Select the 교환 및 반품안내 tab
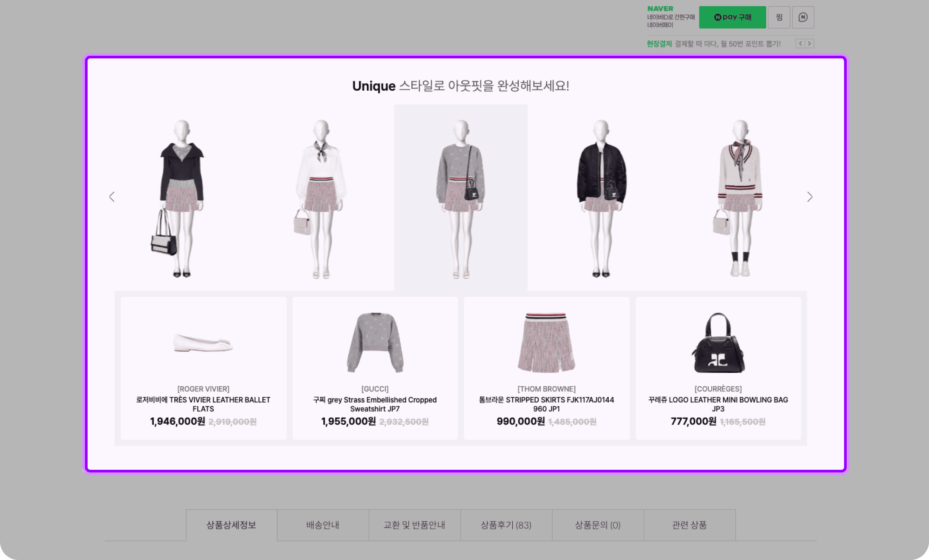The height and width of the screenshot is (560, 929). tap(414, 525)
